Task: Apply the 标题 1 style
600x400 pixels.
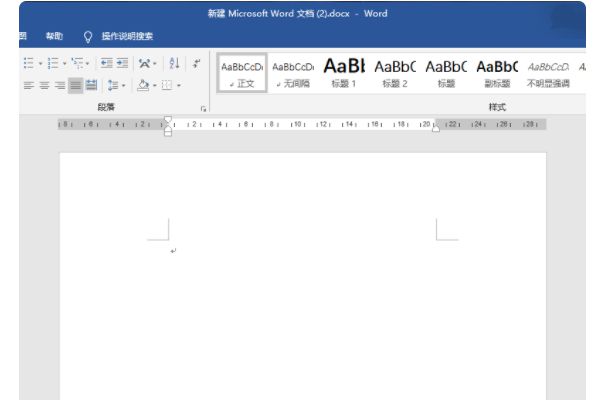Action: pyautogui.click(x=344, y=72)
